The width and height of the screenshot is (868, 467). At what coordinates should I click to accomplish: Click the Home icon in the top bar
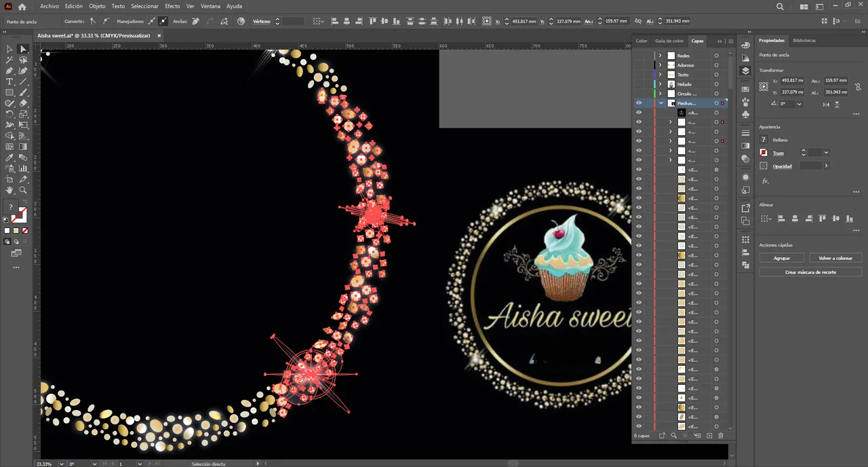pyautogui.click(x=22, y=6)
